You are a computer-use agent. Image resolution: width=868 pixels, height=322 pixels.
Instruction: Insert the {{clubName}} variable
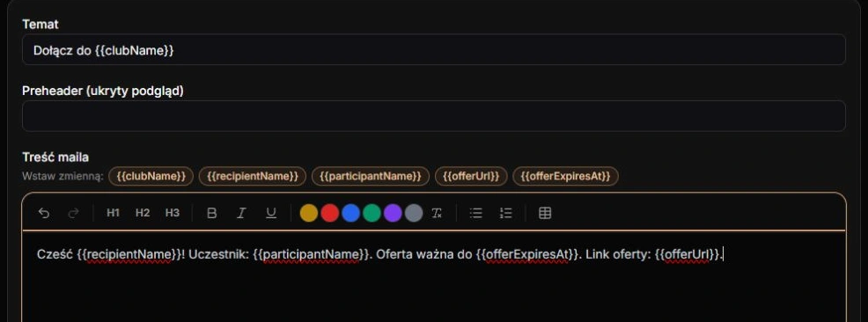point(151,176)
